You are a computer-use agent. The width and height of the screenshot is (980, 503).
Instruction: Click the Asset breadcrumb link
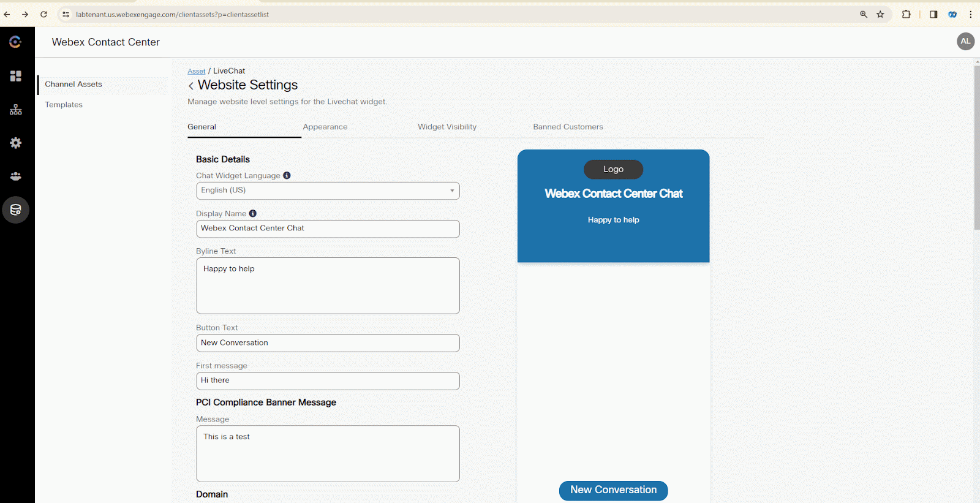[197, 71]
